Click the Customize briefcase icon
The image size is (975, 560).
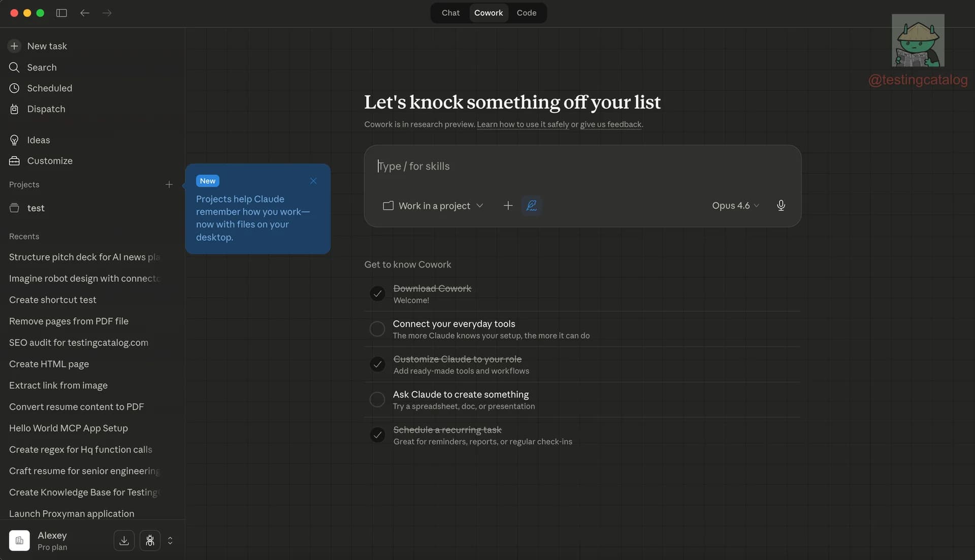click(14, 160)
